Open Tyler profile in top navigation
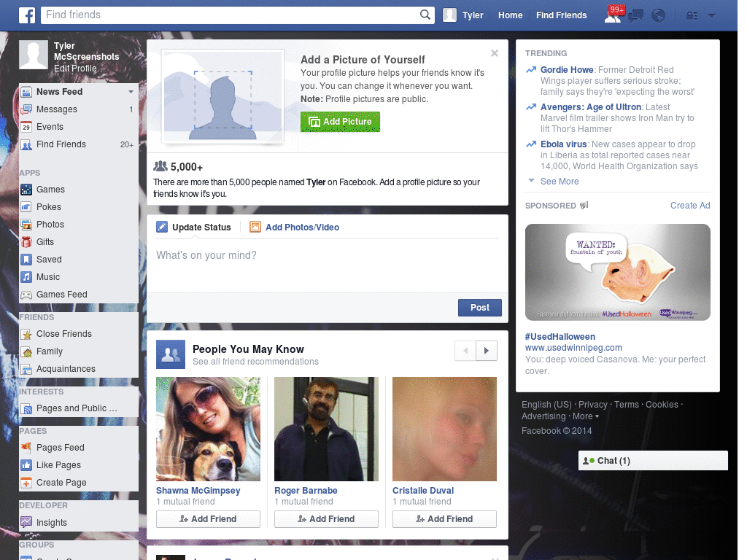 [x=463, y=15]
